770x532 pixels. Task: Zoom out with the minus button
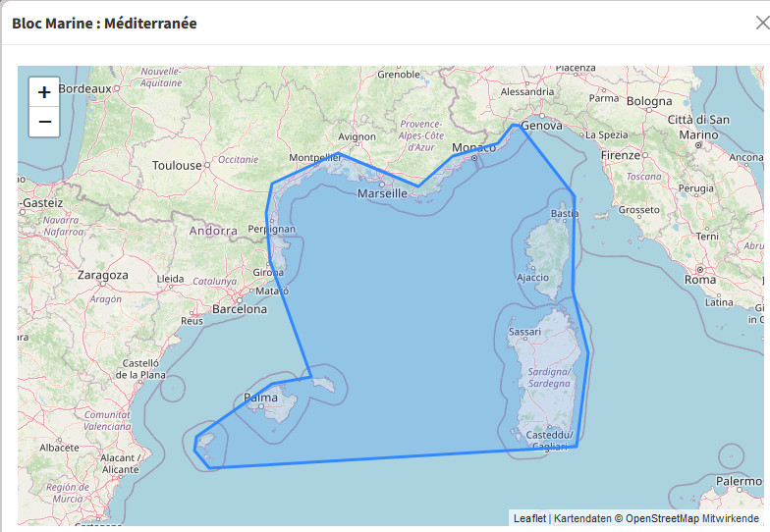(44, 122)
